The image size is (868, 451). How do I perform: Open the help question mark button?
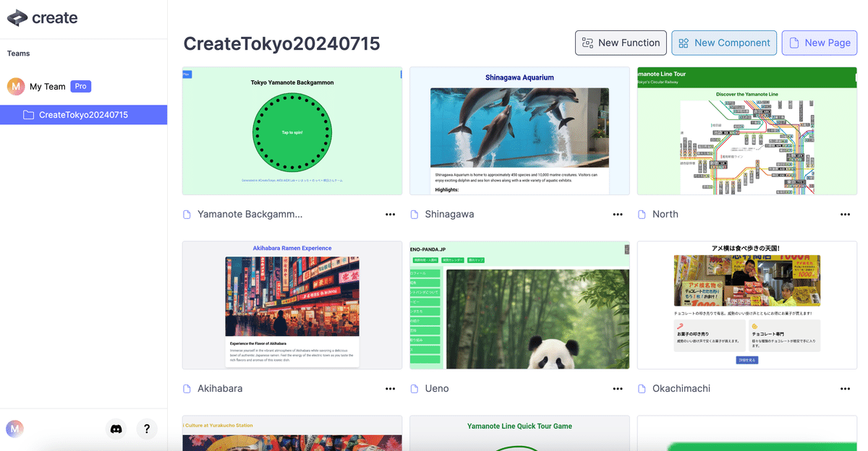(x=147, y=429)
